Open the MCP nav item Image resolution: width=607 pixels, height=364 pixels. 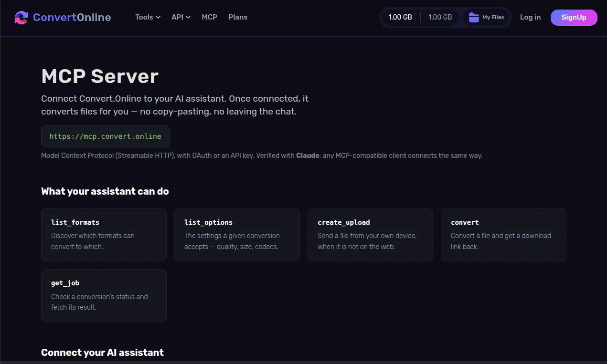209,17
